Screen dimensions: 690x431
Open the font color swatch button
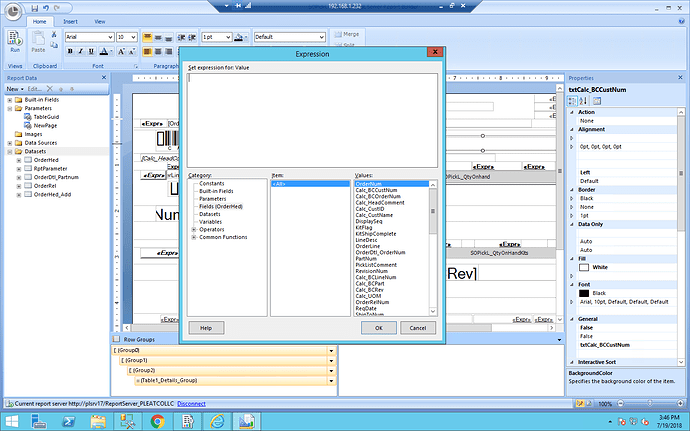pos(104,52)
